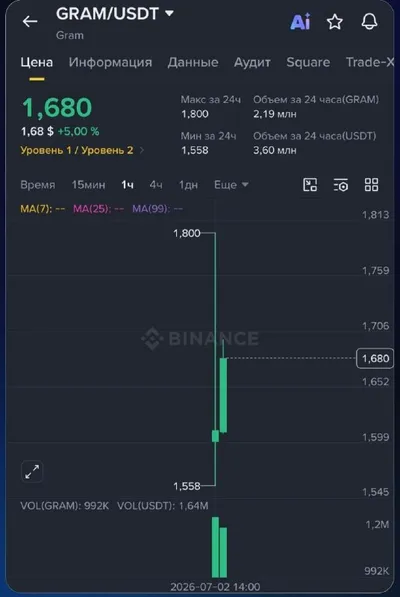The image size is (400, 597).
Task: Tap the back arrow icon
Action: tap(30, 21)
